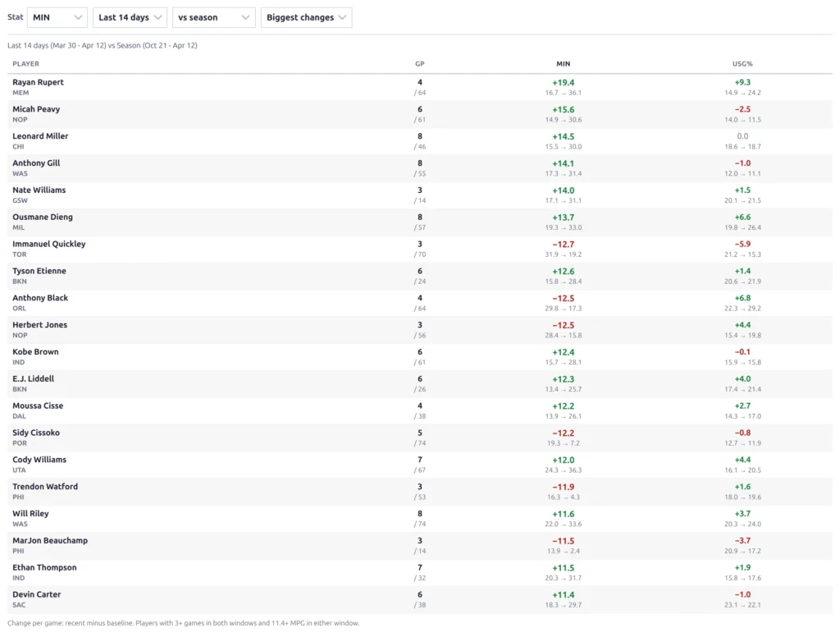The image size is (840, 637).
Task: Click the 16.7 → 36.1 minutes range
Action: pos(563,93)
